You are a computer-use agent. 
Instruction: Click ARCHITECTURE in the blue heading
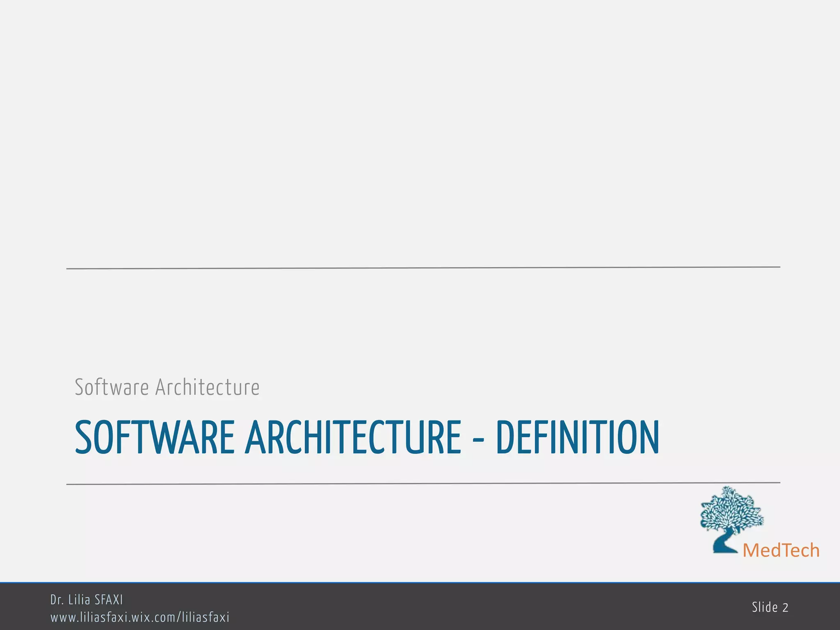tap(353, 438)
